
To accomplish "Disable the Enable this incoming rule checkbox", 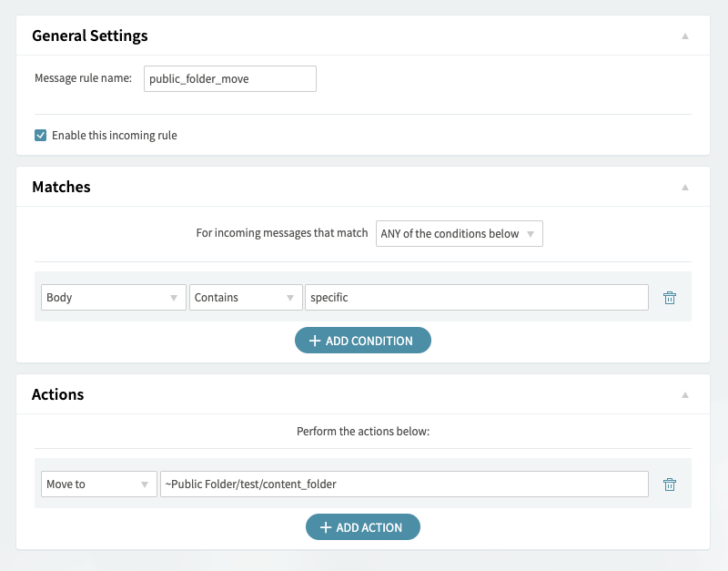I will click(40, 134).
